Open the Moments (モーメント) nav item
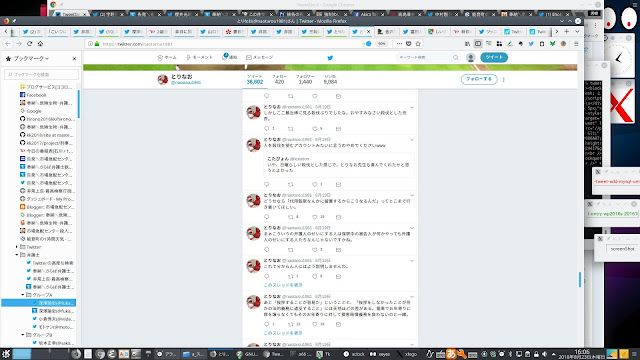 pos(199,58)
